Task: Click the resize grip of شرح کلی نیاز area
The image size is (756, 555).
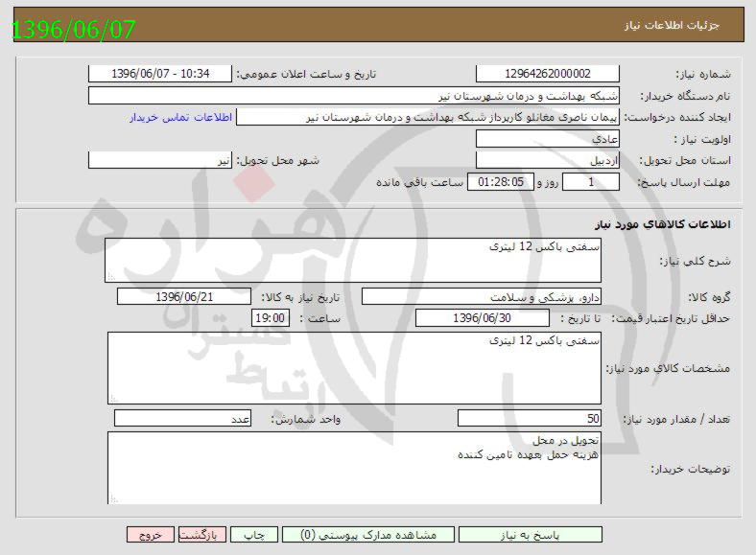Action: 111,277
